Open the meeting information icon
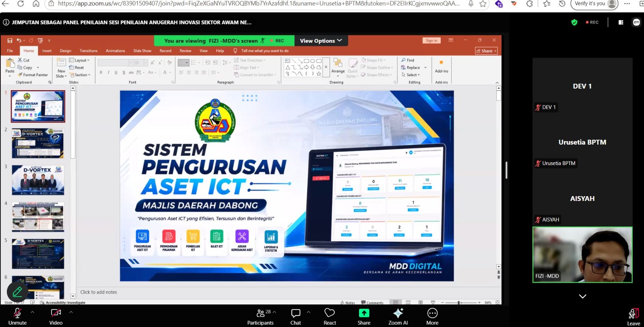 6,23
